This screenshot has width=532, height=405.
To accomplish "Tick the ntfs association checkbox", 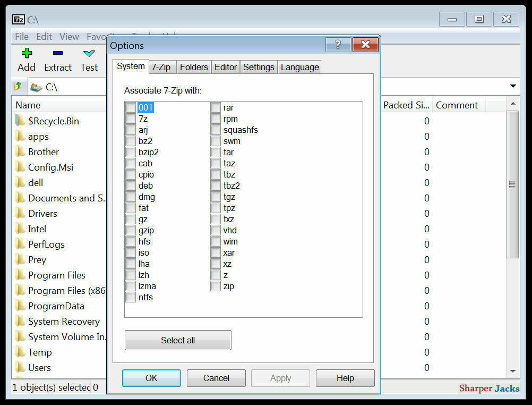I will click(x=131, y=297).
